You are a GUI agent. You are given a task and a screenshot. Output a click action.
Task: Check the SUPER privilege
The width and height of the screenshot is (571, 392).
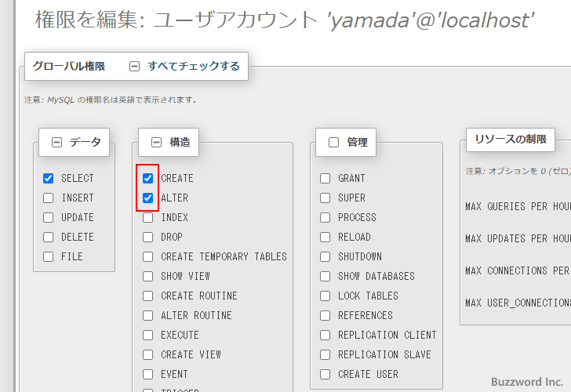[326, 198]
